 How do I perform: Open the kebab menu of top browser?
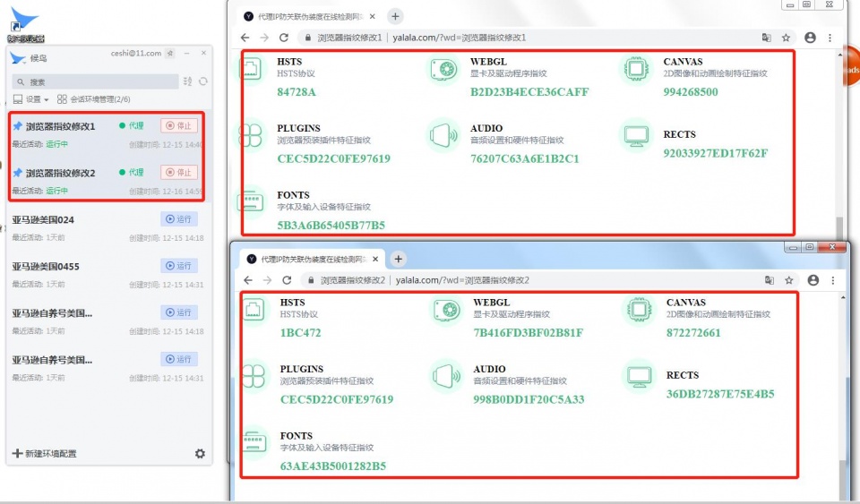tap(830, 38)
